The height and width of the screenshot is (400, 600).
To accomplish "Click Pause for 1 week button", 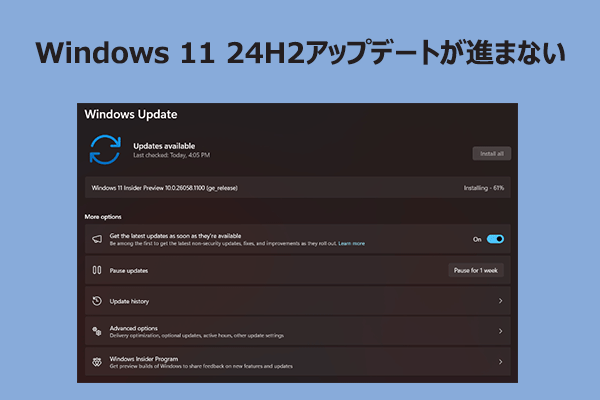I will (476, 270).
